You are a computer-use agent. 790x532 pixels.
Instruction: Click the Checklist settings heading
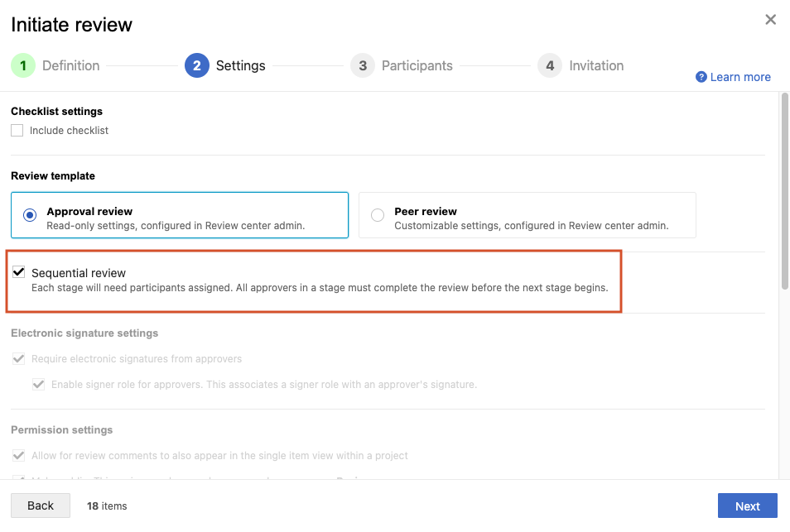(56, 111)
